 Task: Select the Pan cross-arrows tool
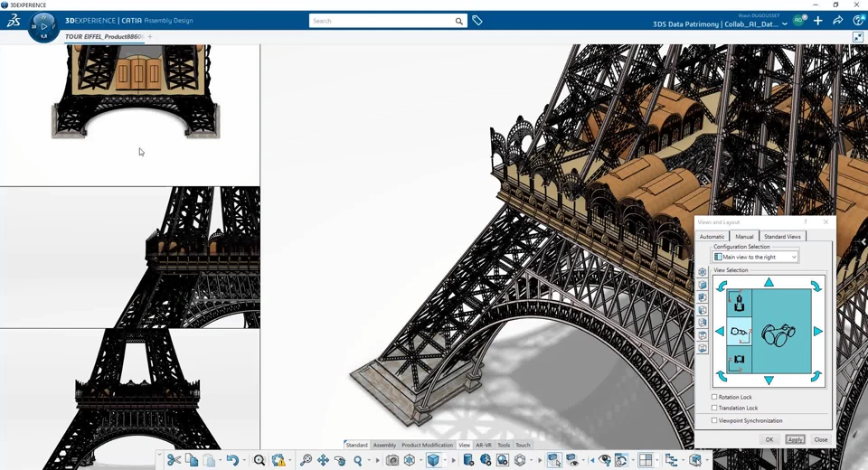pyautogui.click(x=323, y=460)
